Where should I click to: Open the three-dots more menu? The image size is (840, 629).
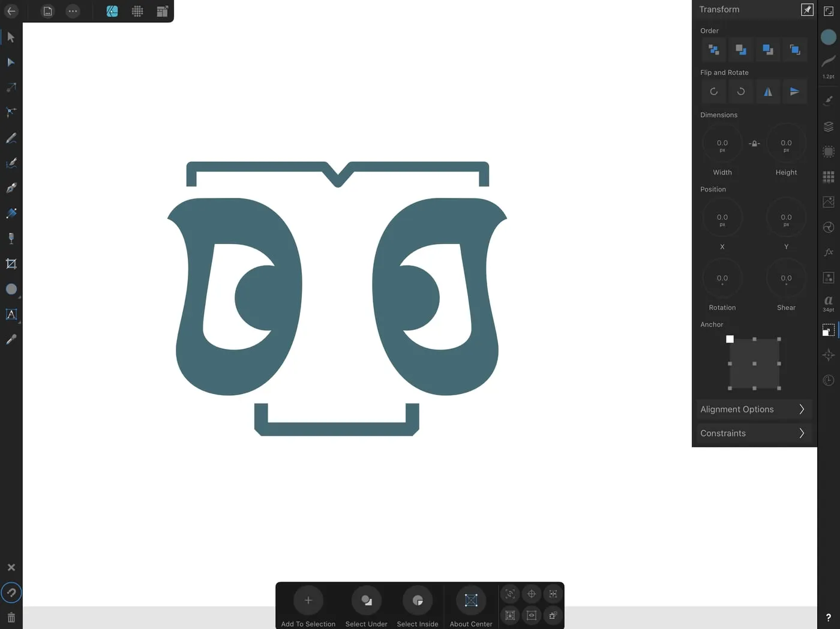(x=73, y=11)
